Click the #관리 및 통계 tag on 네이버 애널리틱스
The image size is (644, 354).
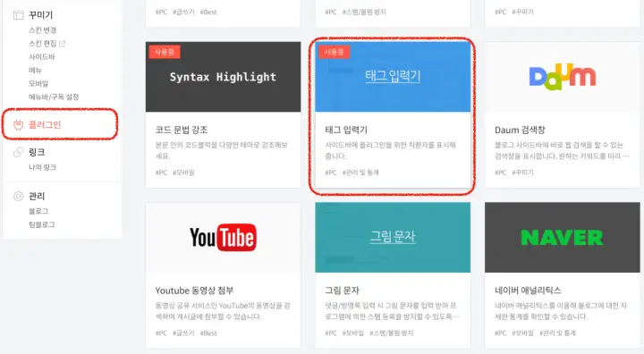click(558, 333)
